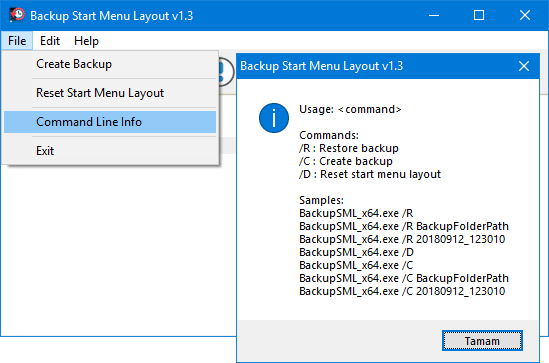
Task: Minimize the Backup Start Menu Layout window
Action: tap(434, 15)
